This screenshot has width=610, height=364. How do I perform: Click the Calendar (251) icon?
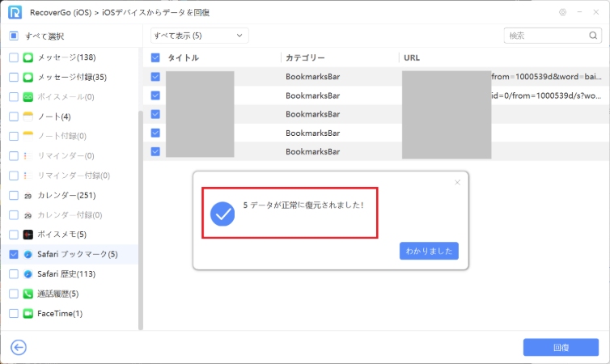28,195
